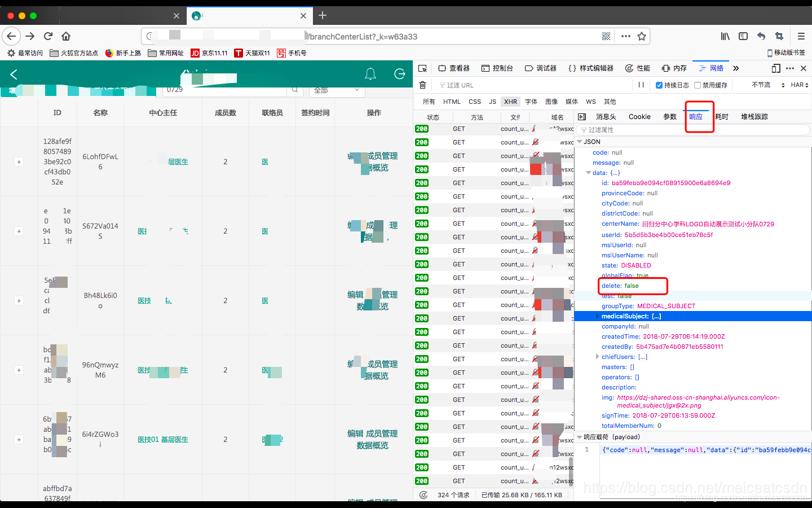This screenshot has height=508, width=812.
Task: Click the search magnifier next to 0729
Action: click(x=295, y=90)
